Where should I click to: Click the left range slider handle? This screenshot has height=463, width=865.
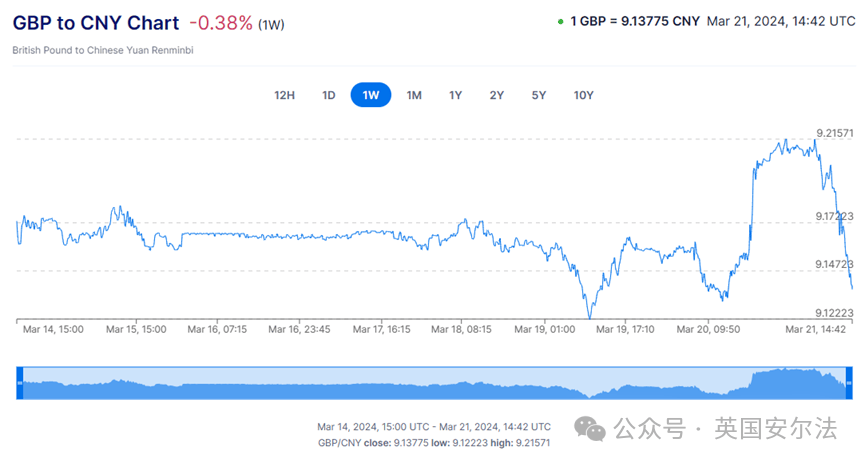point(19,383)
